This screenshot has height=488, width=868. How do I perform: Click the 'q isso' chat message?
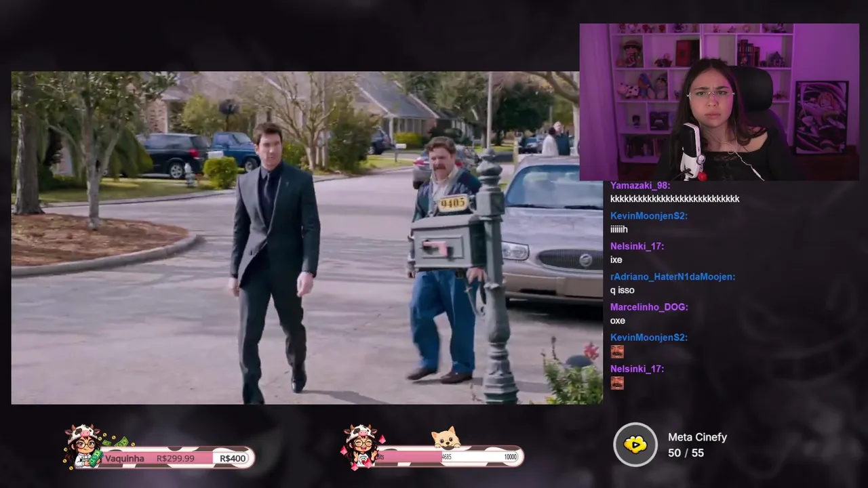pyautogui.click(x=623, y=290)
